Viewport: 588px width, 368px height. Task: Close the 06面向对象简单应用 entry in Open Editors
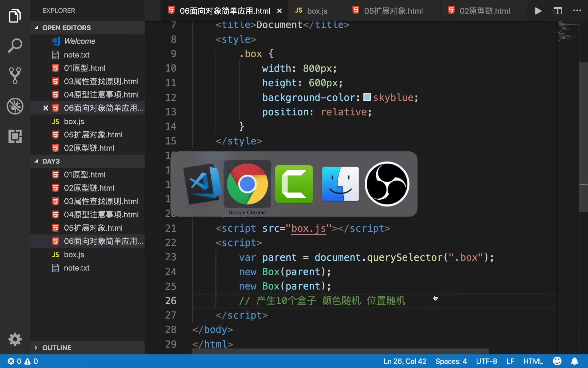[x=46, y=108]
